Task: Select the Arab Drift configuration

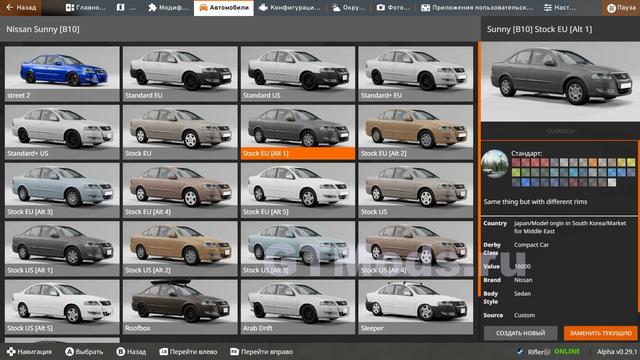Action: point(298,307)
